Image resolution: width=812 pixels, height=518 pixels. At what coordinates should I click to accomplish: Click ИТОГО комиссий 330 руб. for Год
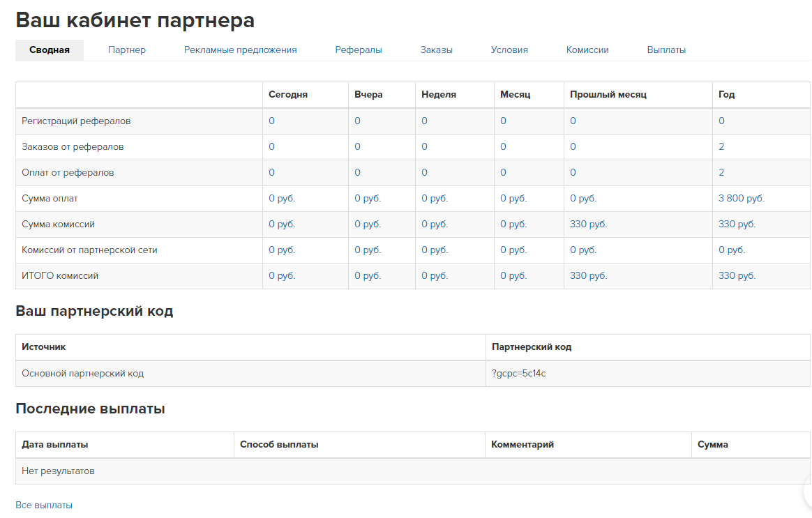(737, 276)
